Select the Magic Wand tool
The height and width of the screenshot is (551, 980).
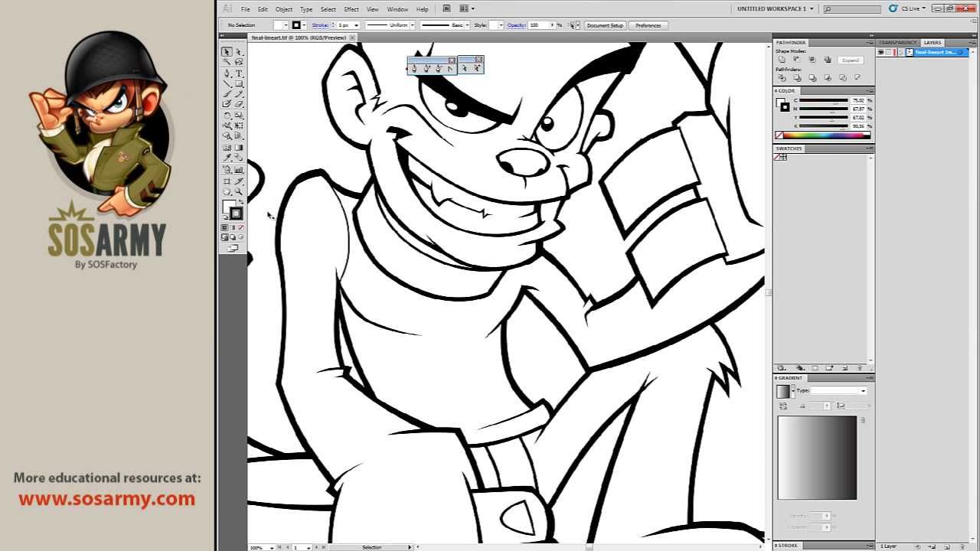pos(227,62)
